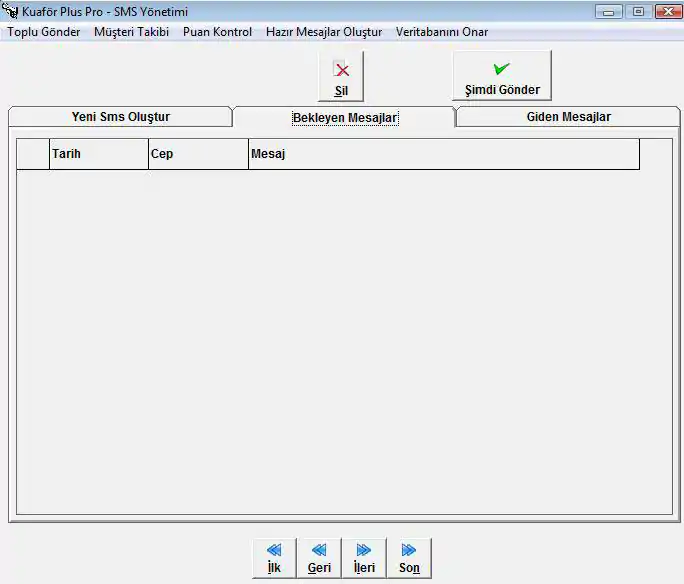Maximize the SMS Yönetimi window
Viewport: 684px width, 584px height.
coord(637,12)
